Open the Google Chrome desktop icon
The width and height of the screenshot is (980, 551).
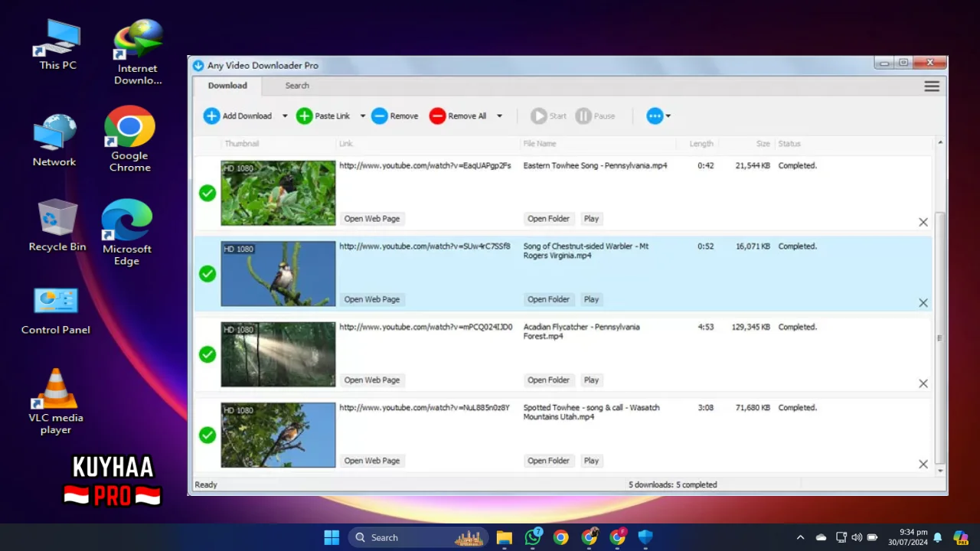(129, 139)
